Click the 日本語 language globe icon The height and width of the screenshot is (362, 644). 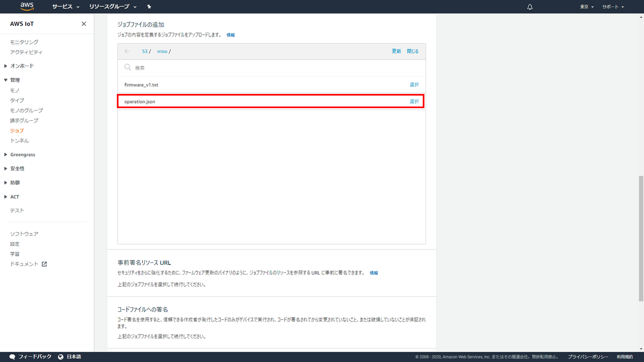coord(61,356)
